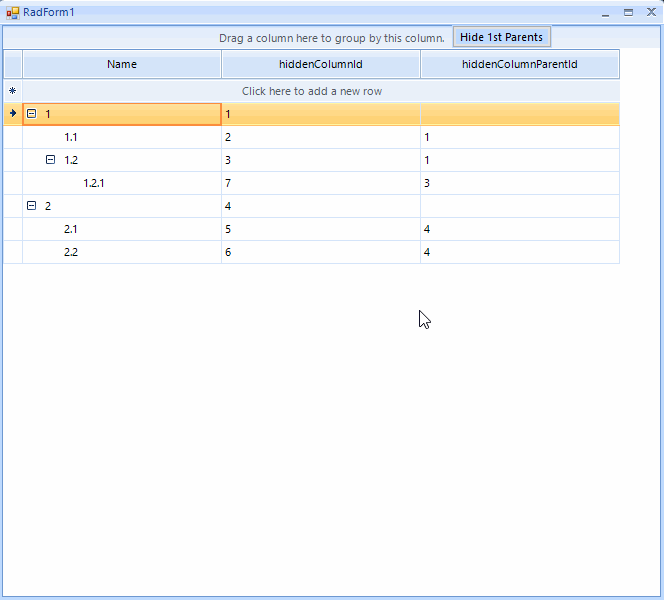The height and width of the screenshot is (600, 664).
Task: Collapse the tree node for row 1
Action: point(31,114)
